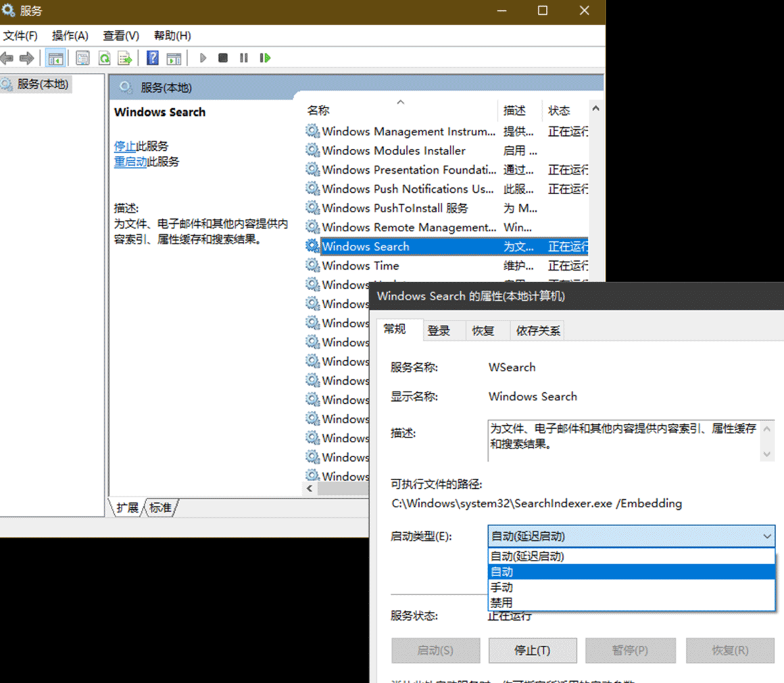Image resolution: width=784 pixels, height=683 pixels.
Task: Select the Windows Remote Management... service row
Action: [447, 227]
